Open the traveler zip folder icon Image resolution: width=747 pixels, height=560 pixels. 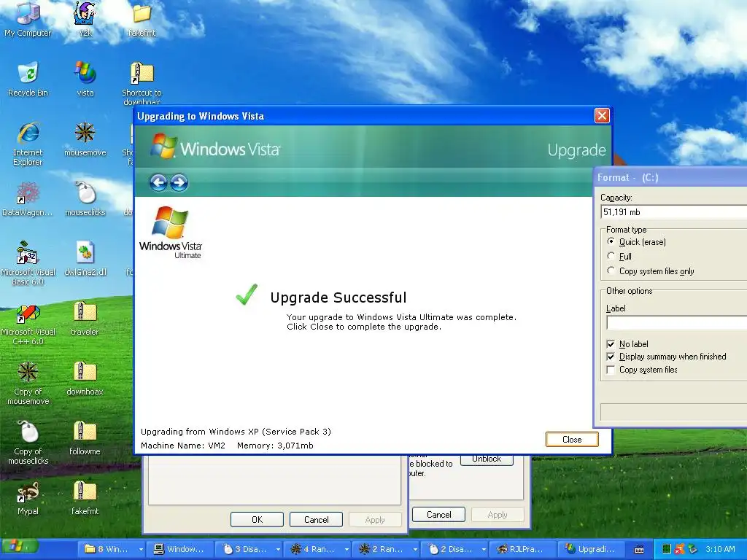pos(85,318)
